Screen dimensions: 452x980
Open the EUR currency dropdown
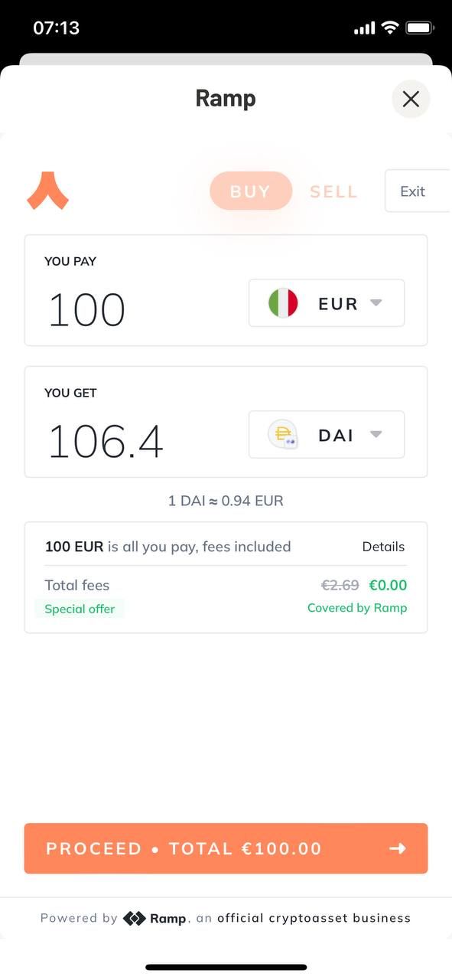(327, 303)
